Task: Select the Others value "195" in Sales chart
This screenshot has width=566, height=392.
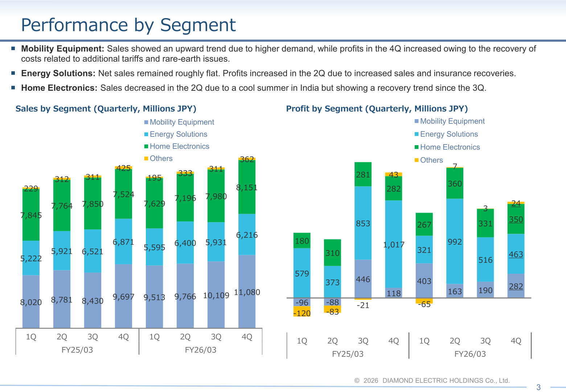Action: tap(154, 178)
